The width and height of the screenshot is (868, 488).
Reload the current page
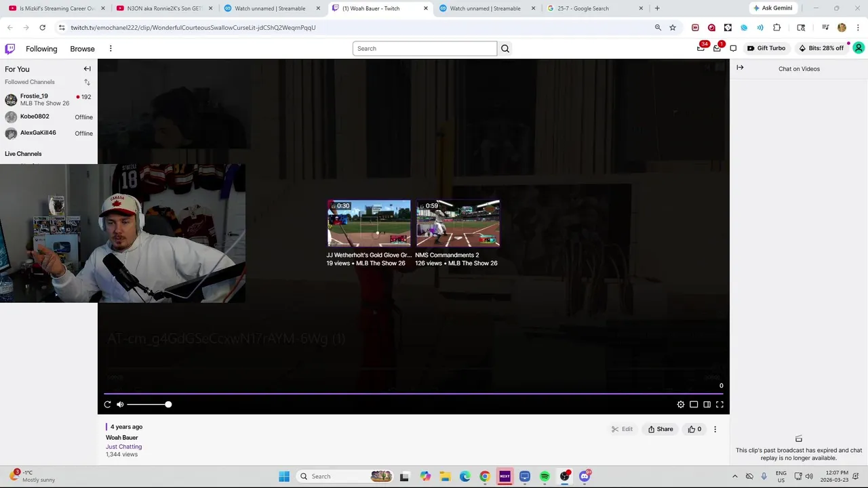42,28
